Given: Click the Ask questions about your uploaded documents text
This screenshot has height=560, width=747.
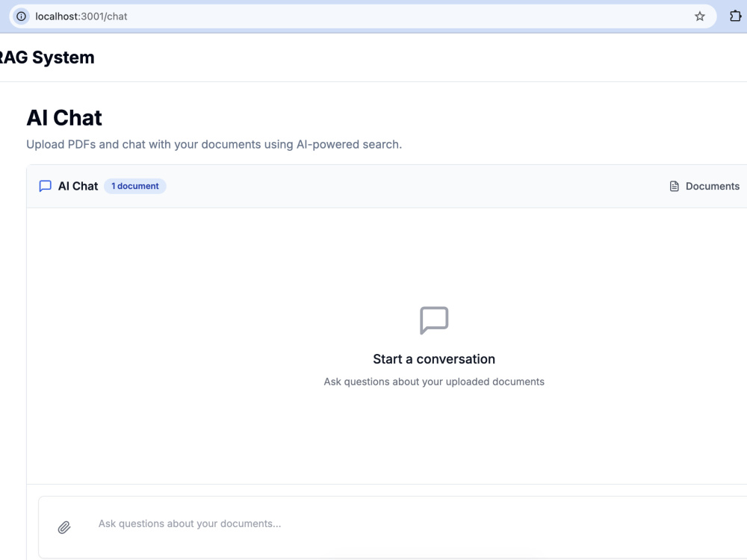Looking at the screenshot, I should coord(434,382).
